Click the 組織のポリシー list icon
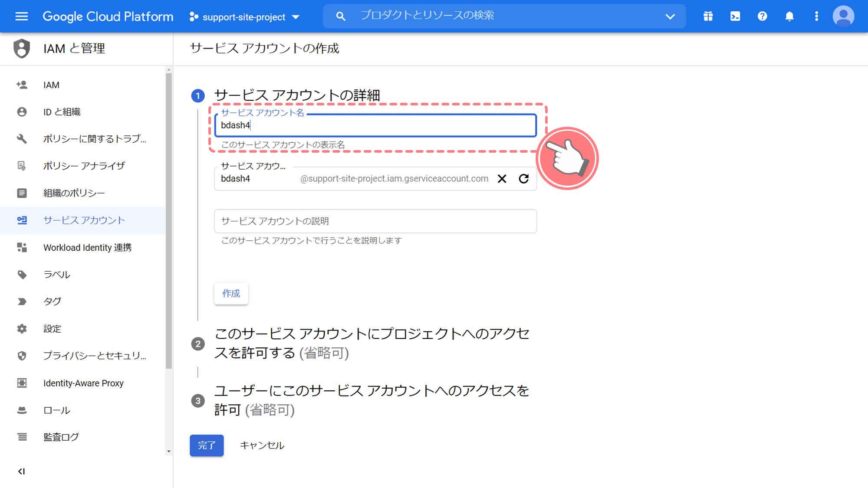The image size is (868, 488). click(22, 193)
